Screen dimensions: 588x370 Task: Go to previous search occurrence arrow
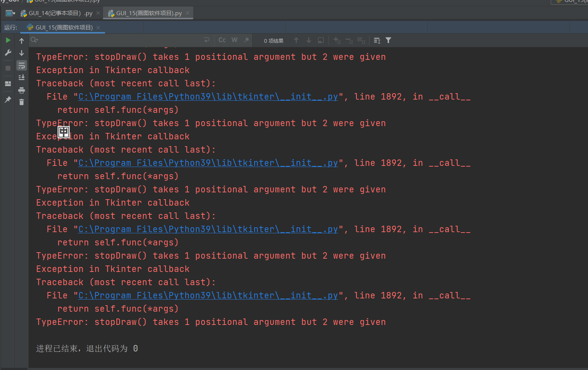coord(296,40)
